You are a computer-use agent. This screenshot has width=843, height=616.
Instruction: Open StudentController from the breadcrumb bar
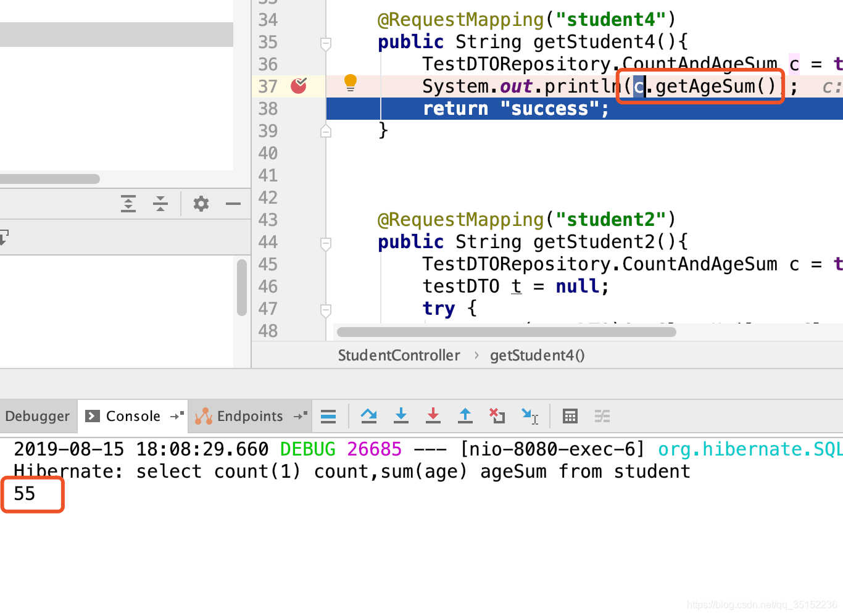(398, 355)
